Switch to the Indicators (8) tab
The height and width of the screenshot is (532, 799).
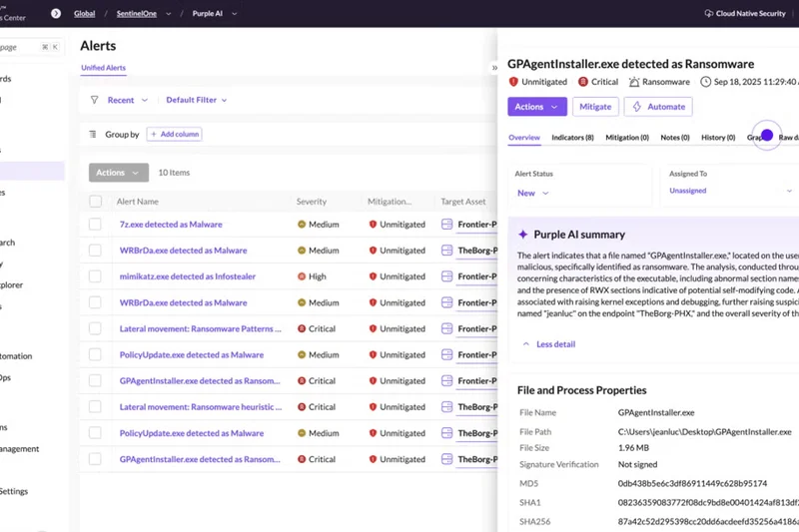572,138
